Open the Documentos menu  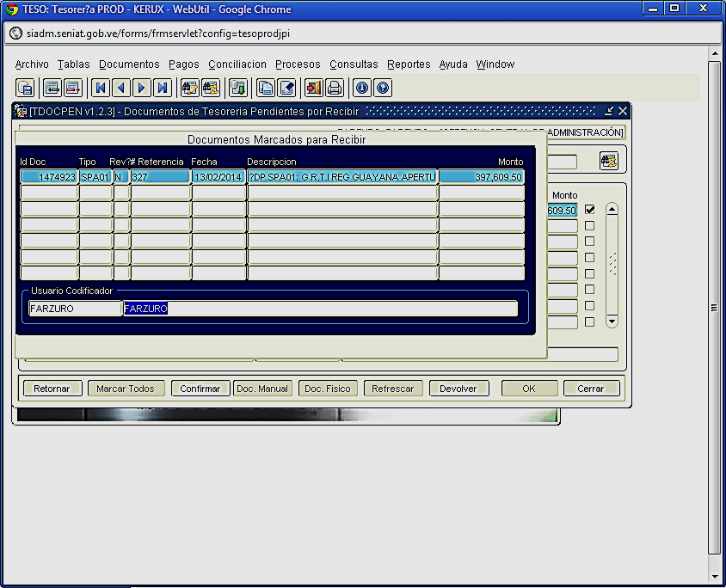pos(129,64)
